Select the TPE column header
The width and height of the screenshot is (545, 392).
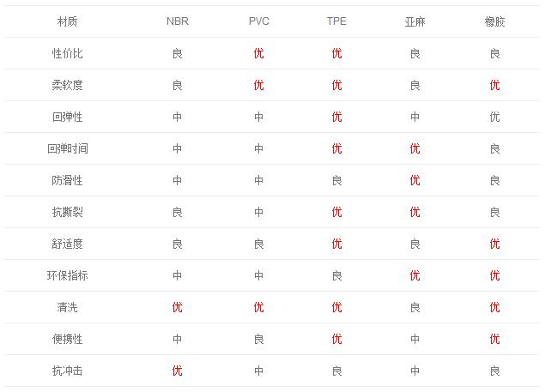336,21
